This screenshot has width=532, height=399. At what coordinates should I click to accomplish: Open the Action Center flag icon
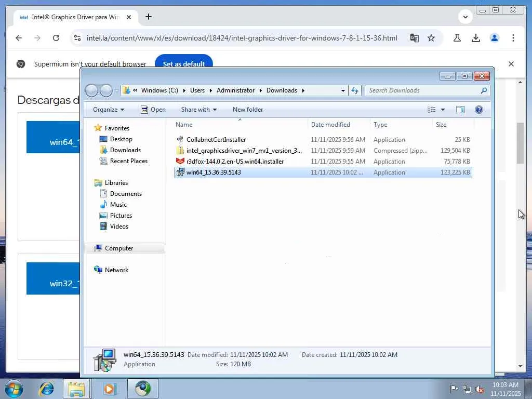point(454,389)
